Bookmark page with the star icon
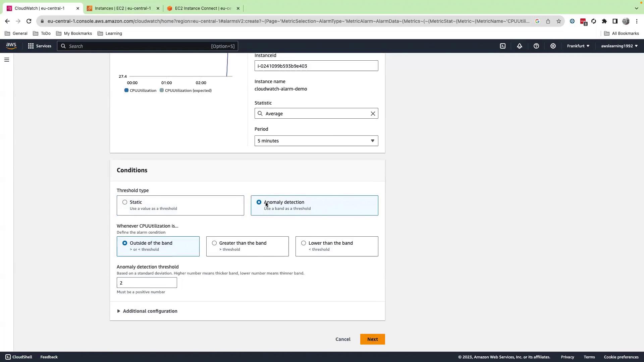This screenshot has height=362, width=644. 558,21
